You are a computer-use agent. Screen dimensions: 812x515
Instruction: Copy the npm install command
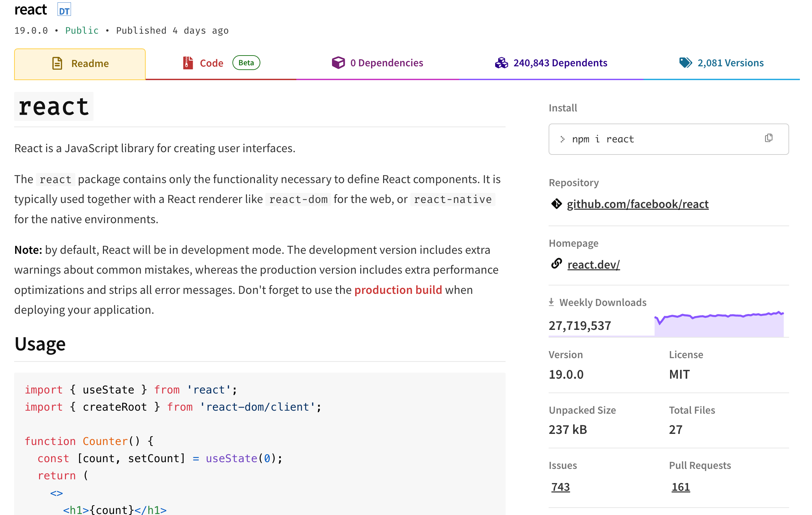coord(769,138)
